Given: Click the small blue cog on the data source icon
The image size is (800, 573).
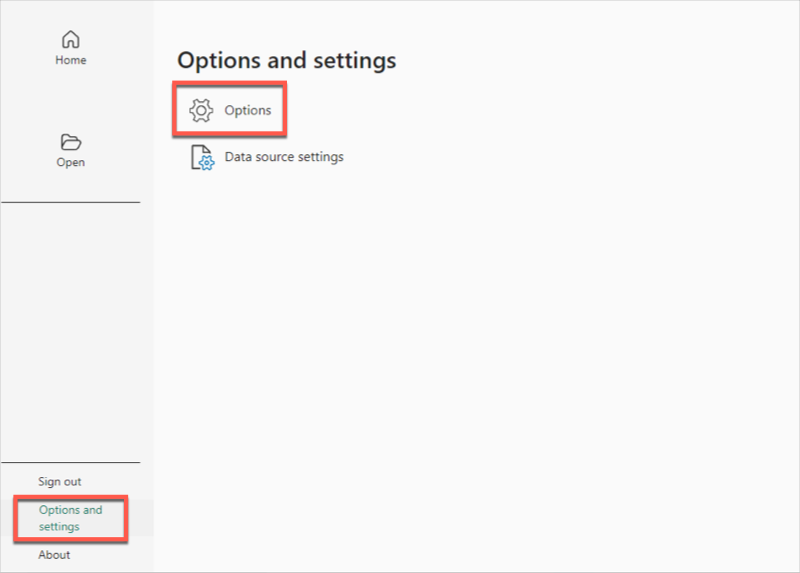Looking at the screenshot, I should 207,163.
